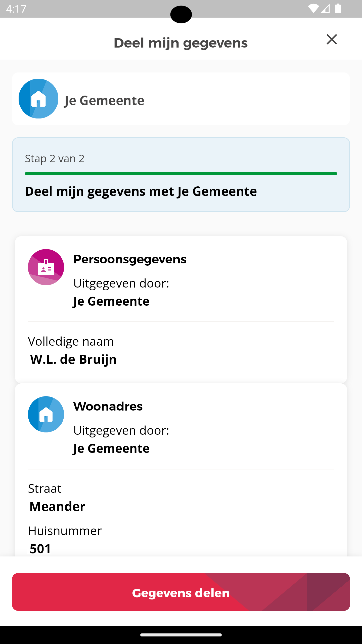Tap the clock showing 4:17
The image size is (362, 644).
(16, 9)
